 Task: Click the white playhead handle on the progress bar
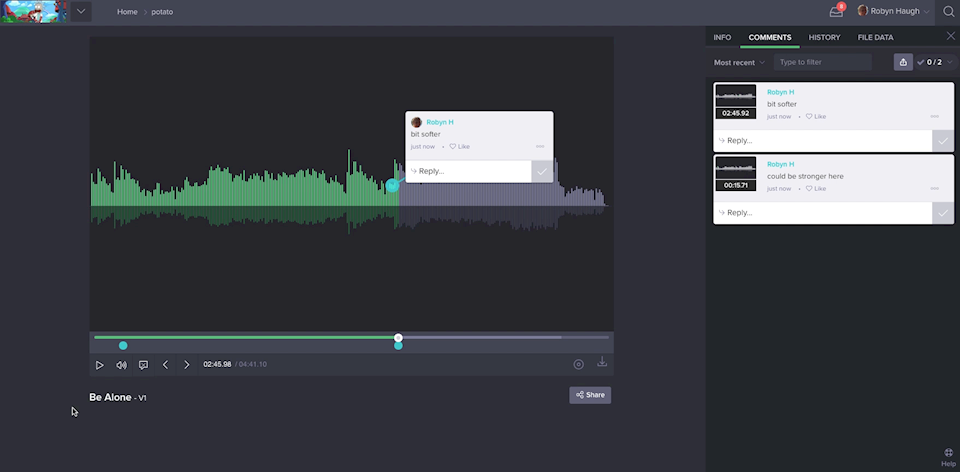click(x=398, y=338)
